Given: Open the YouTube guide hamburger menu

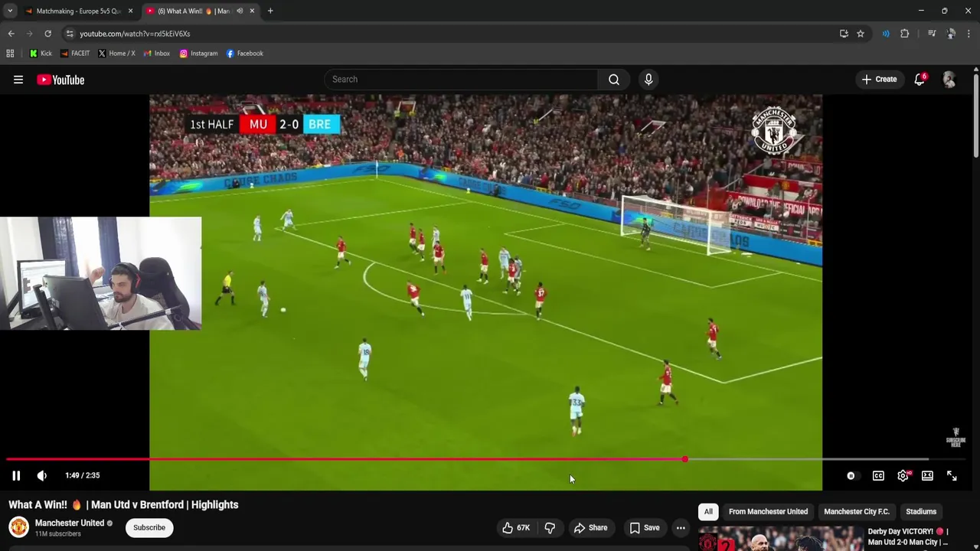Looking at the screenshot, I should 18,80.
